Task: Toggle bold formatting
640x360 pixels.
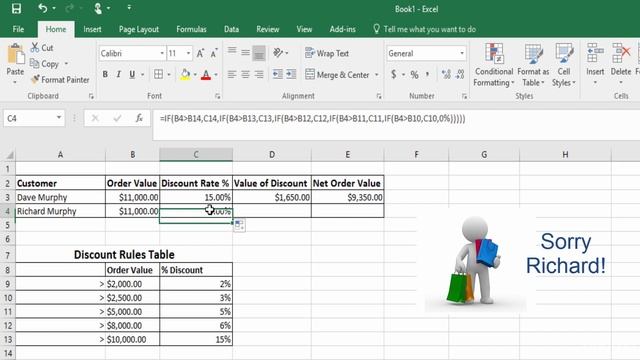Action: pos(105,74)
